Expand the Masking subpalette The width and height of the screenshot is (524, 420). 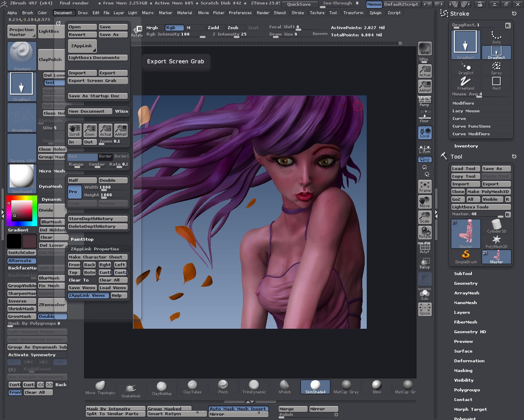point(463,371)
